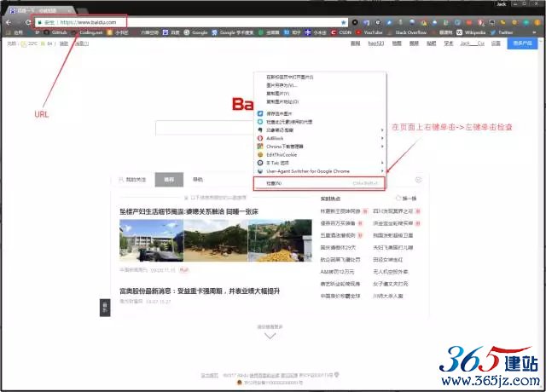The width and height of the screenshot is (546, 392).
Task: Click the hao123 link in Baidu header
Action: (x=376, y=43)
